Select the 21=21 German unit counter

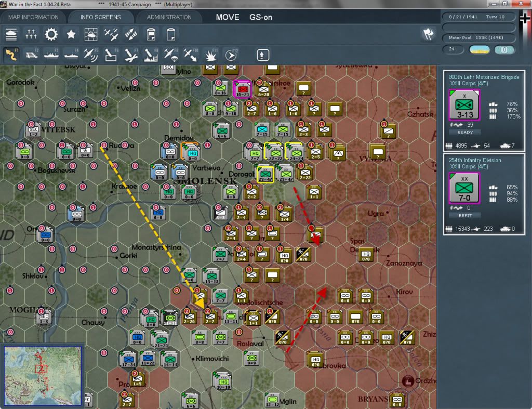pos(161,339)
